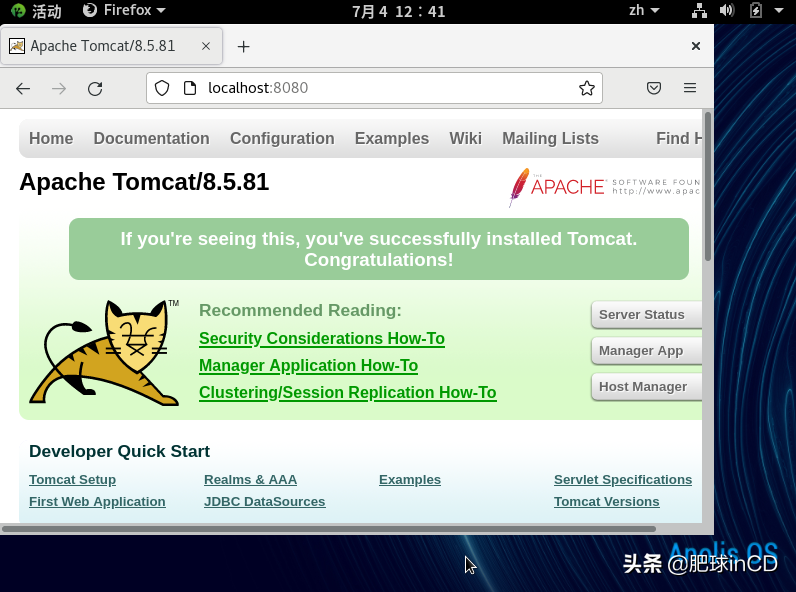Viewport: 796px width, 592px height.
Task: Open the First Web Application link
Action: (x=97, y=502)
